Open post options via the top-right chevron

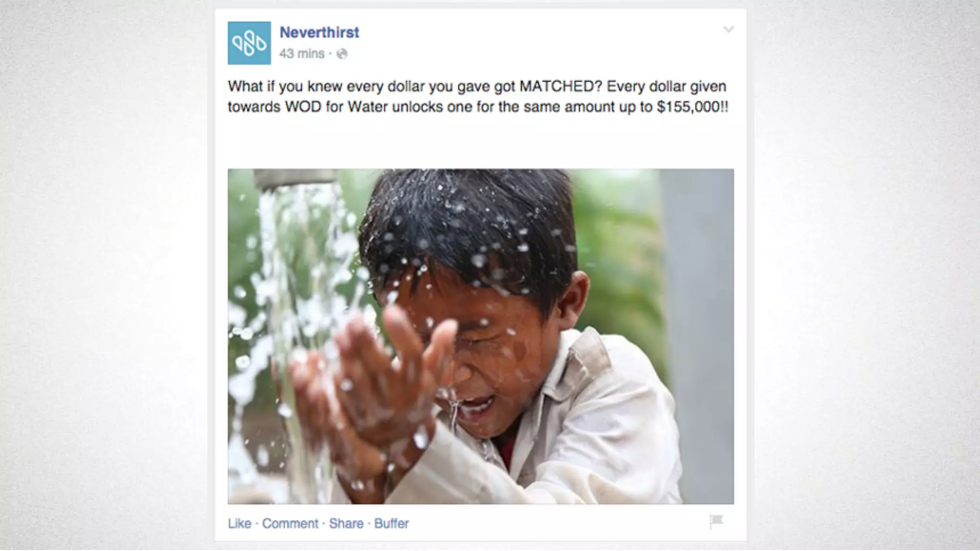[728, 30]
